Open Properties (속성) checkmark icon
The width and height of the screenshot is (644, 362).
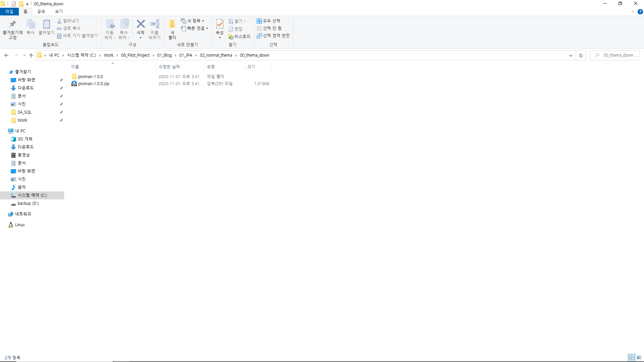tap(220, 24)
